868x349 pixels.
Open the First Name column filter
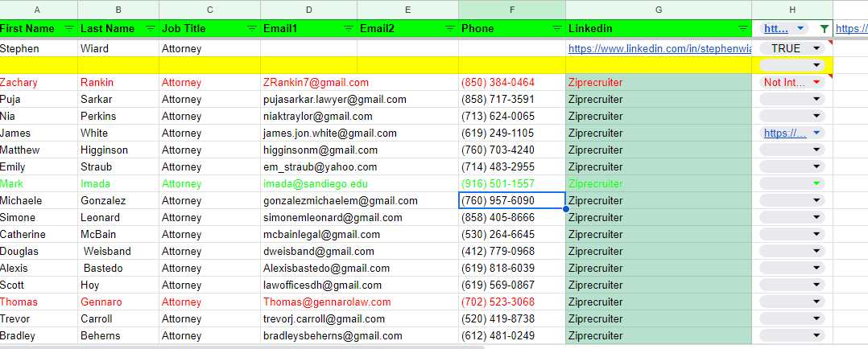coord(68,28)
